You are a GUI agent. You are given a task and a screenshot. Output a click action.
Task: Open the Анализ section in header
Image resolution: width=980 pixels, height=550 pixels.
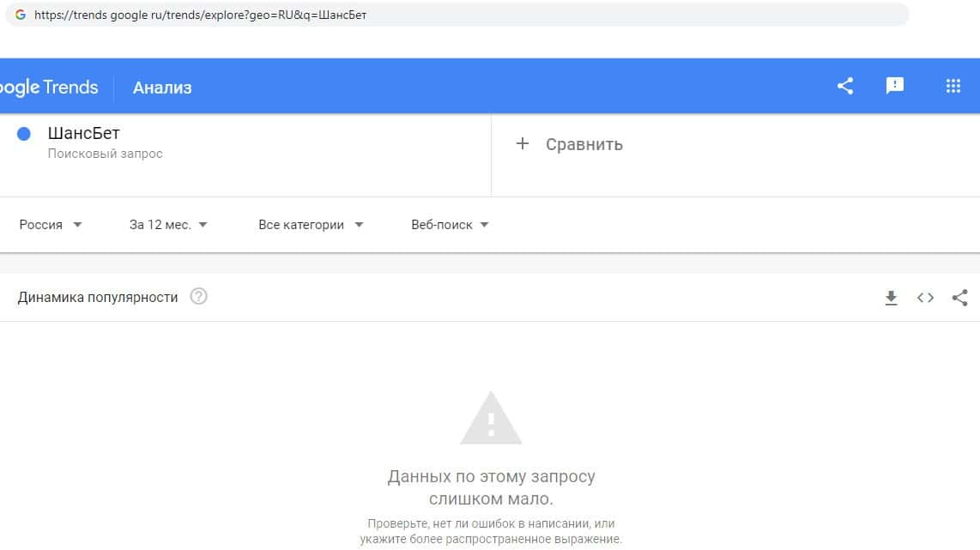coord(162,88)
